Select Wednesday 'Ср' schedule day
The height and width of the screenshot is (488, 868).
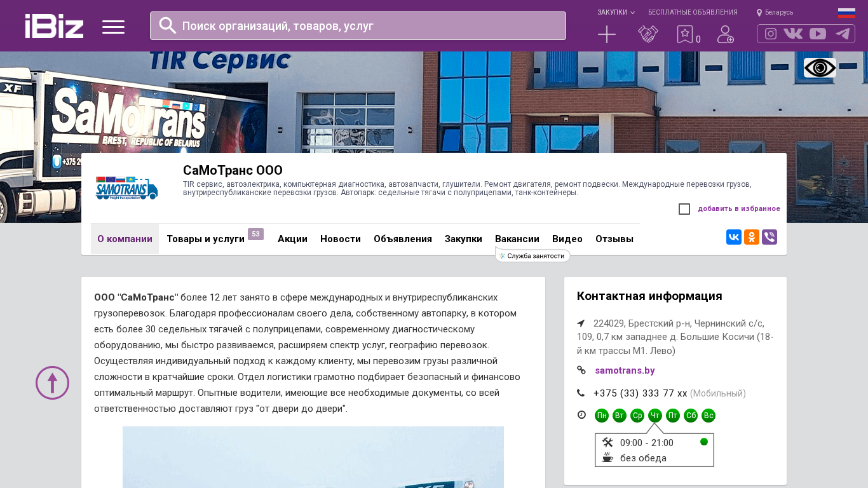pos(637,416)
